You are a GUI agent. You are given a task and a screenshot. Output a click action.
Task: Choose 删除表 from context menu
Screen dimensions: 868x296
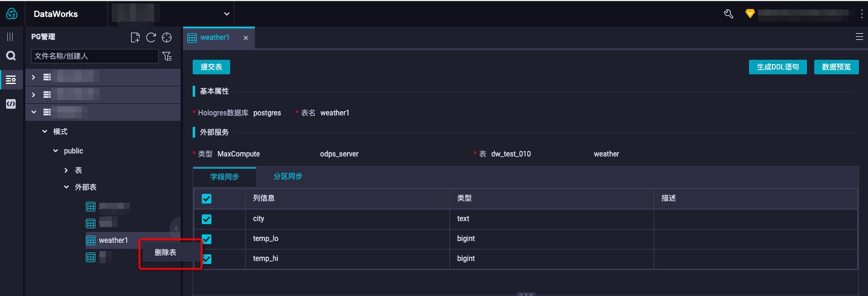pyautogui.click(x=166, y=253)
